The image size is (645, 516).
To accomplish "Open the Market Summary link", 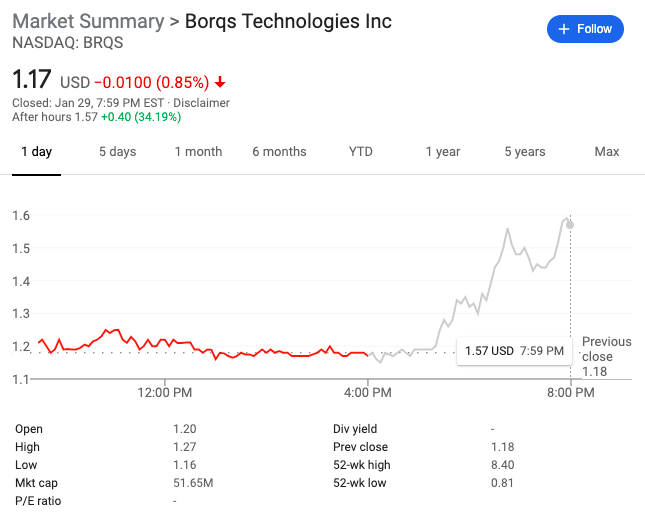I will point(88,21).
